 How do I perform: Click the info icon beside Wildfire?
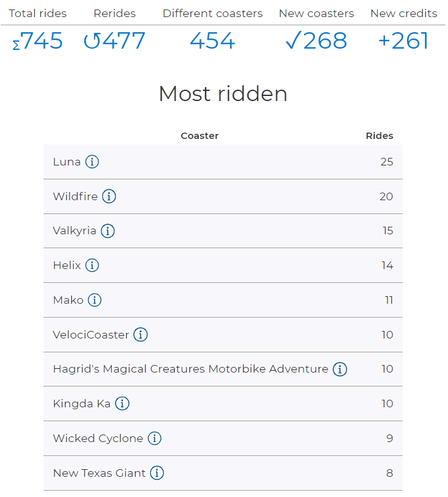coord(109,196)
